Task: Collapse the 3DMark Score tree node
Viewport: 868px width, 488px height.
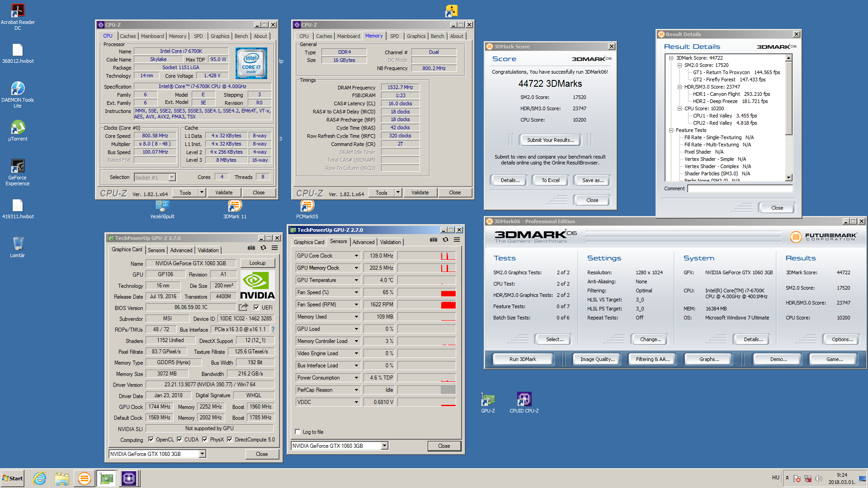Action: [x=671, y=58]
